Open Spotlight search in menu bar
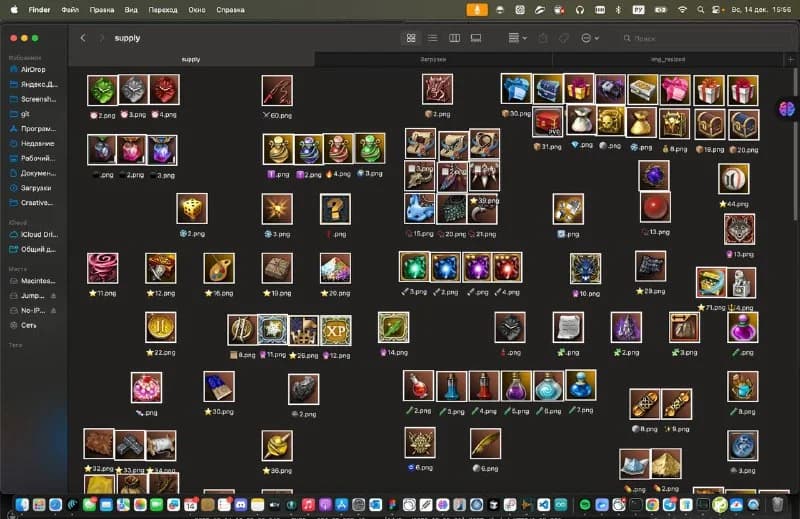This screenshot has height=519, width=800. [701, 10]
